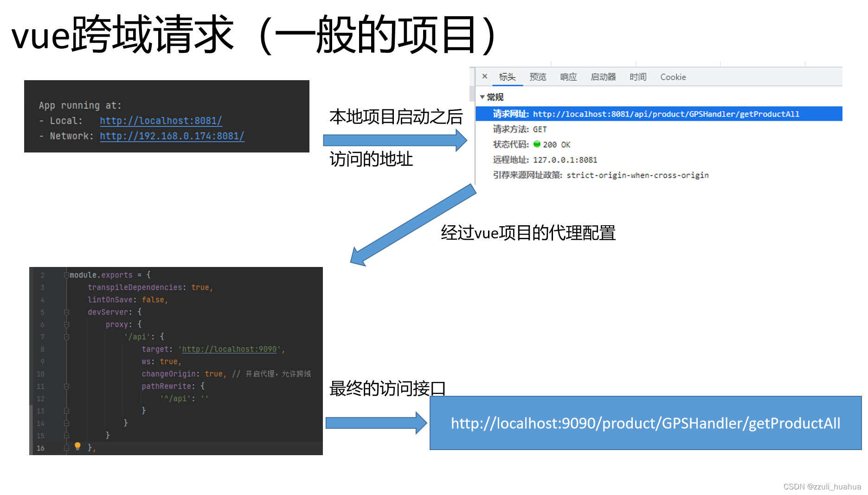This screenshot has width=868, height=495.
Task: Switch to the 启动器 tab
Action: 603,77
